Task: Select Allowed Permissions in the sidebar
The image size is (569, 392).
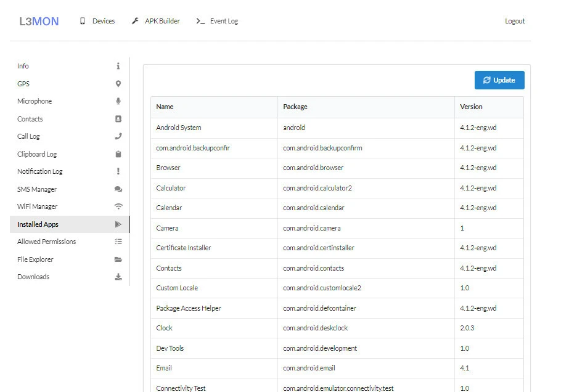Action: [x=46, y=242]
